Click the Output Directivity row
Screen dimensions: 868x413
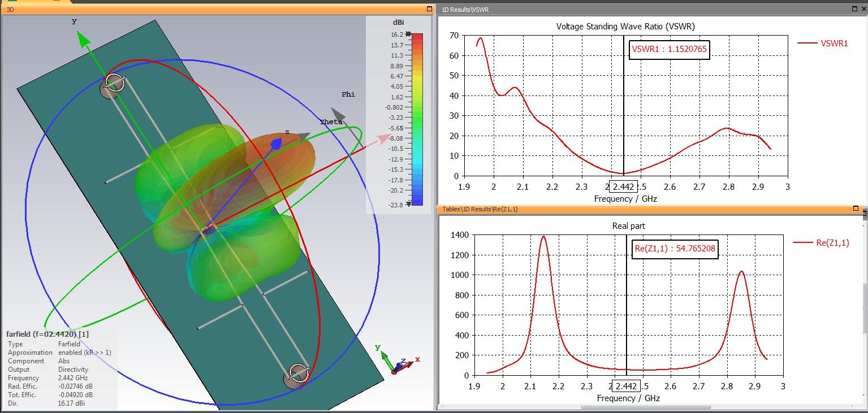[x=47, y=369]
